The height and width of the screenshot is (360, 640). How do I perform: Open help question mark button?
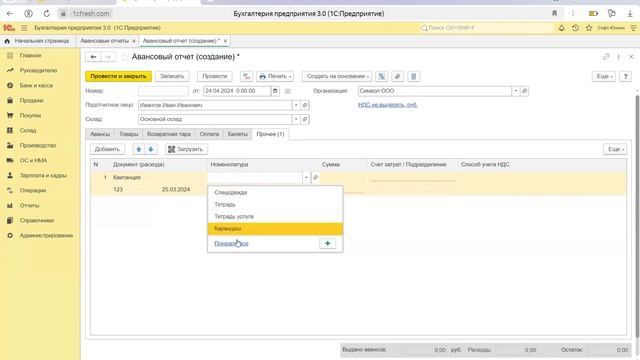[625, 76]
